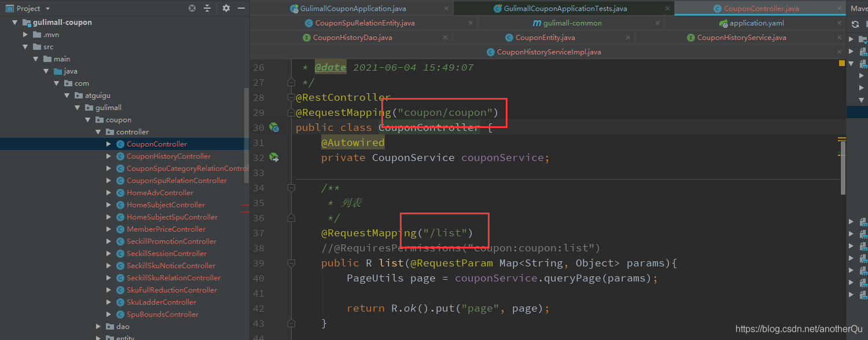Click the folder icon beside atguigu
This screenshot has width=868, height=340.
pos(79,96)
